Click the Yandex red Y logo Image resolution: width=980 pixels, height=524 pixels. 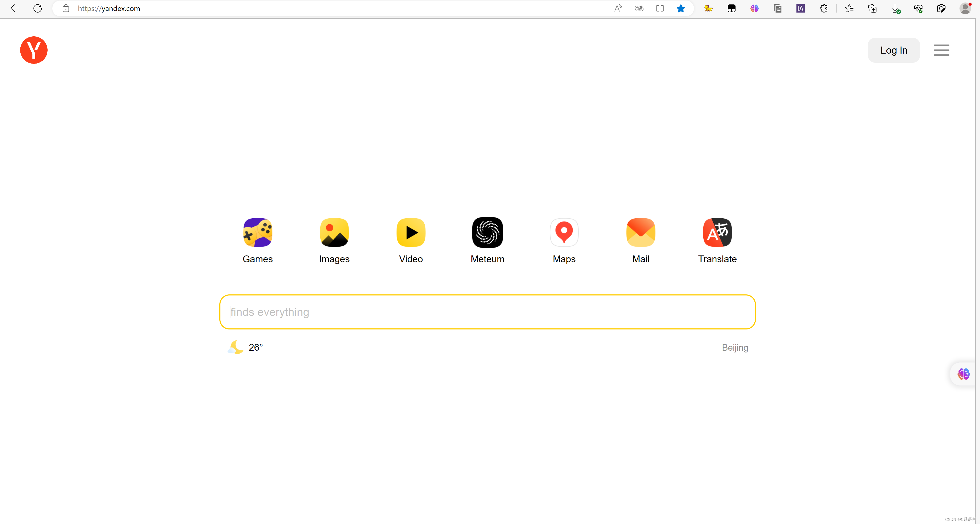click(x=34, y=50)
